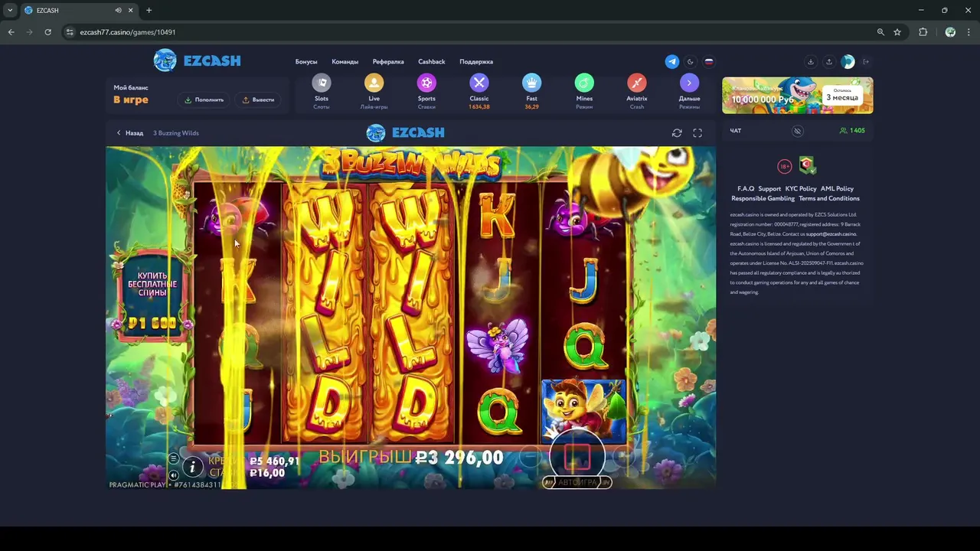Open the KYC Policy link
The image size is (980, 551).
801,189
